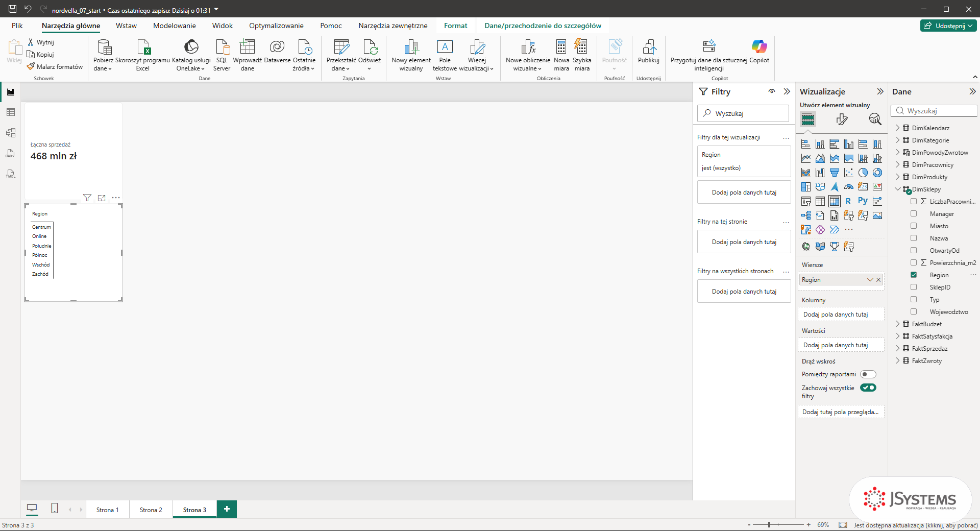The width and height of the screenshot is (980, 531).
Task: Click the Kopiuj button
Action: point(40,55)
